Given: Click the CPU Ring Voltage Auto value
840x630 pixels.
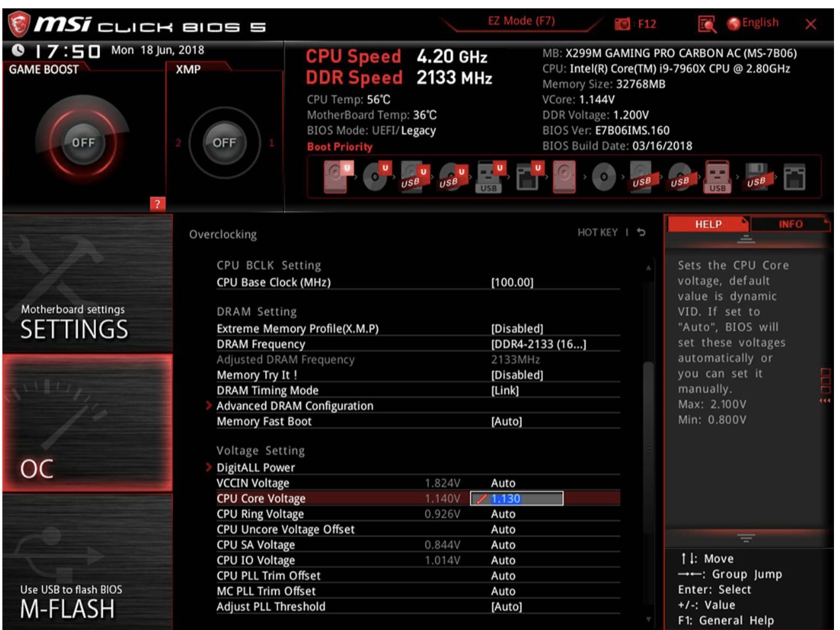Looking at the screenshot, I should tap(503, 514).
